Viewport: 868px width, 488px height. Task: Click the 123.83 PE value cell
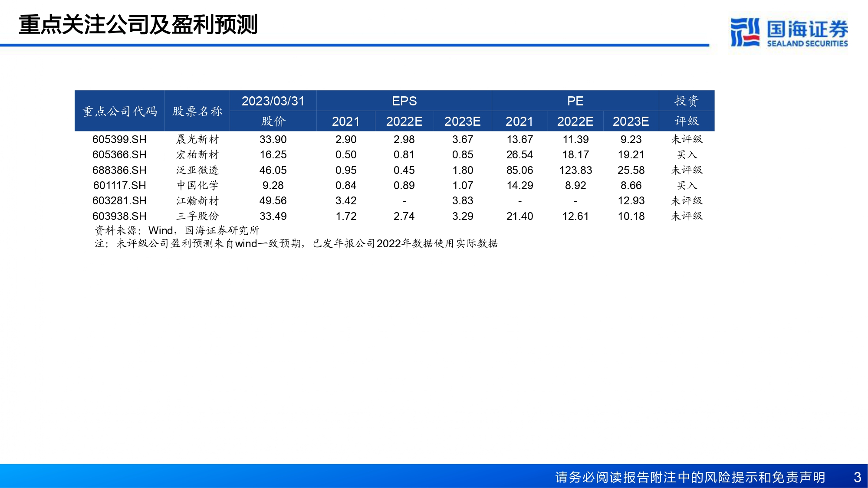[x=575, y=170]
